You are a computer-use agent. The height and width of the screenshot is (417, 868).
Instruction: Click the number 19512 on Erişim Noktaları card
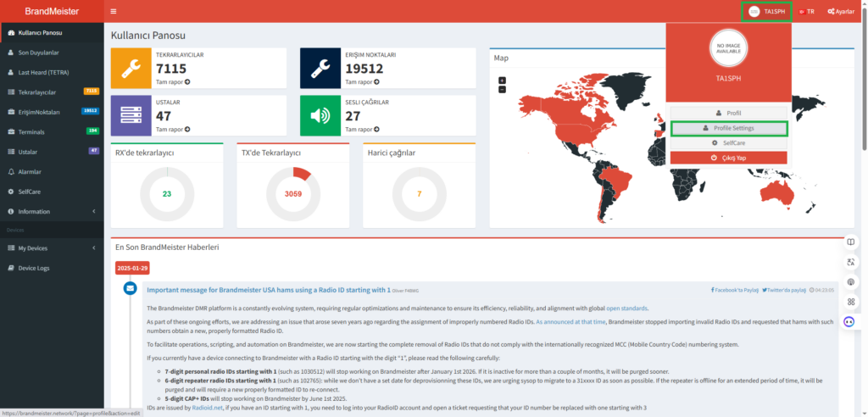click(x=364, y=69)
